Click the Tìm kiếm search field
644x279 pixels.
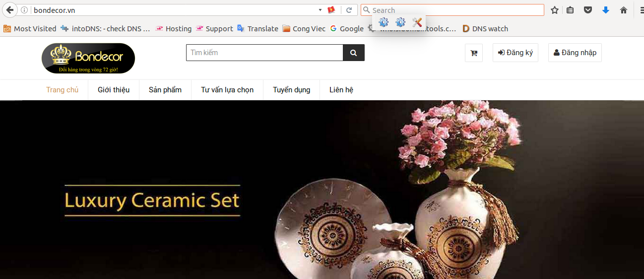coord(264,53)
